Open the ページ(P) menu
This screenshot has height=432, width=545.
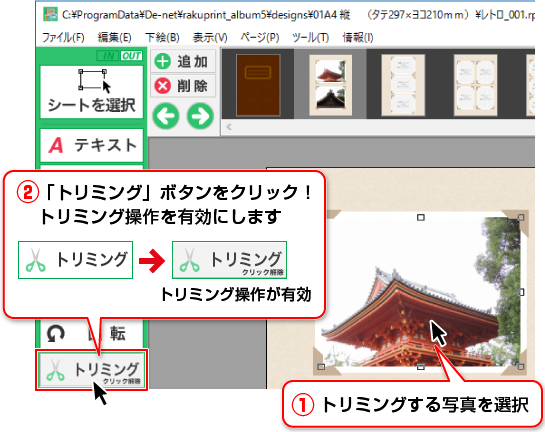click(260, 37)
